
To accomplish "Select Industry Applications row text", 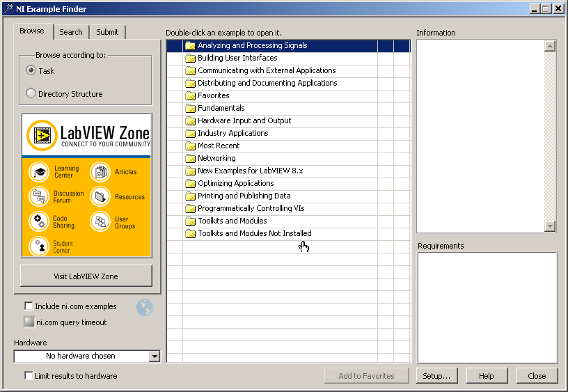I will 233,133.
